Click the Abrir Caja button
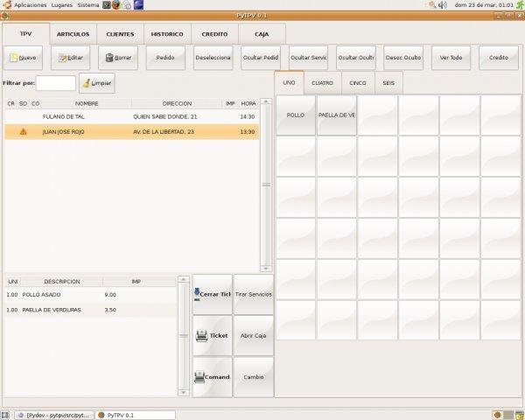The image size is (525, 420). 253,336
